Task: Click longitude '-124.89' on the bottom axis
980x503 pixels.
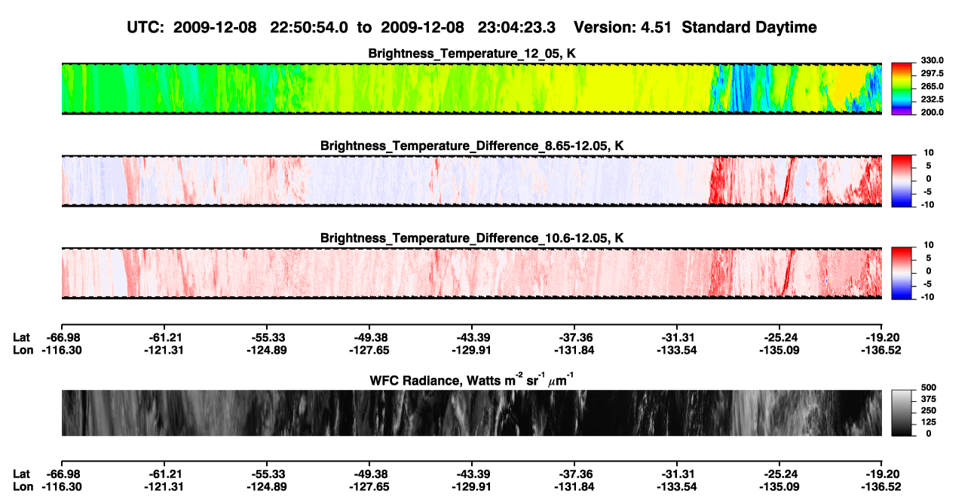Action: 267,486
